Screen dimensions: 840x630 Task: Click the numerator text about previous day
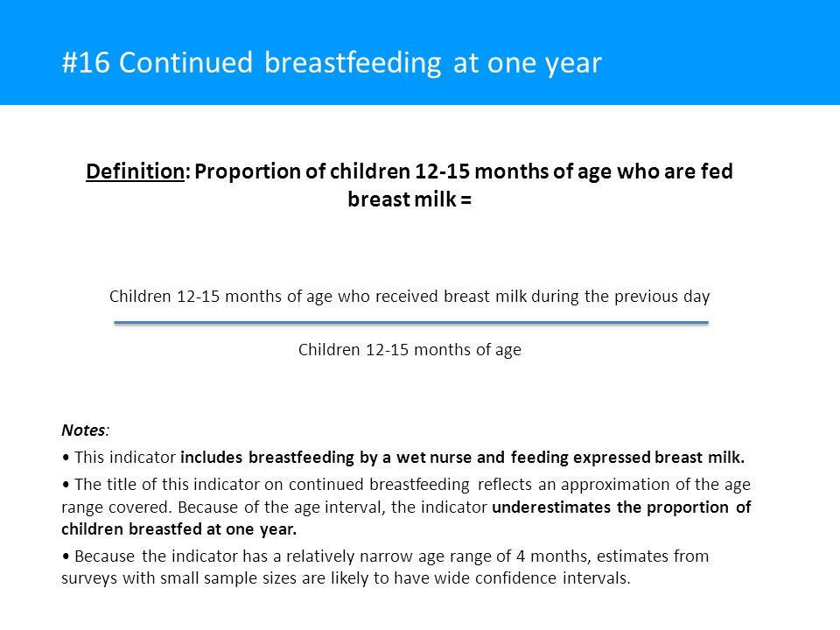pos(409,297)
